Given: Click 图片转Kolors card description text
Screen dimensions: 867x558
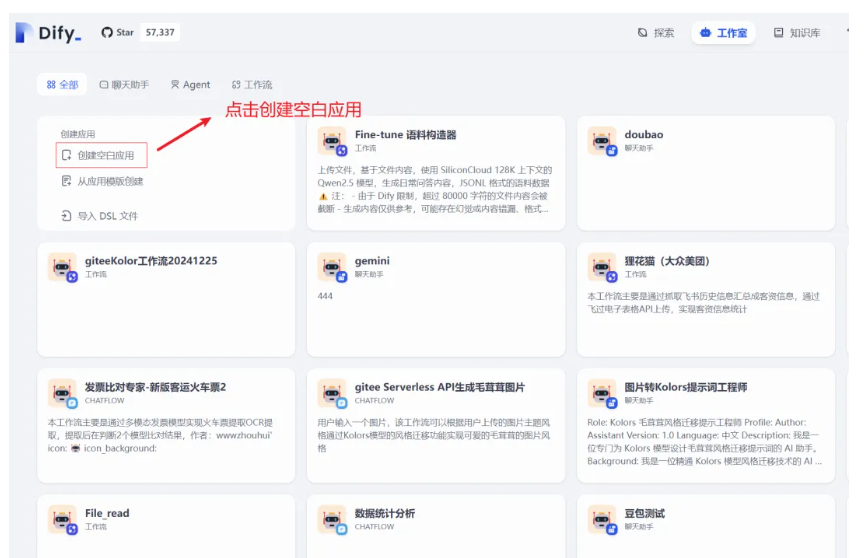Looking at the screenshot, I should 704,441.
